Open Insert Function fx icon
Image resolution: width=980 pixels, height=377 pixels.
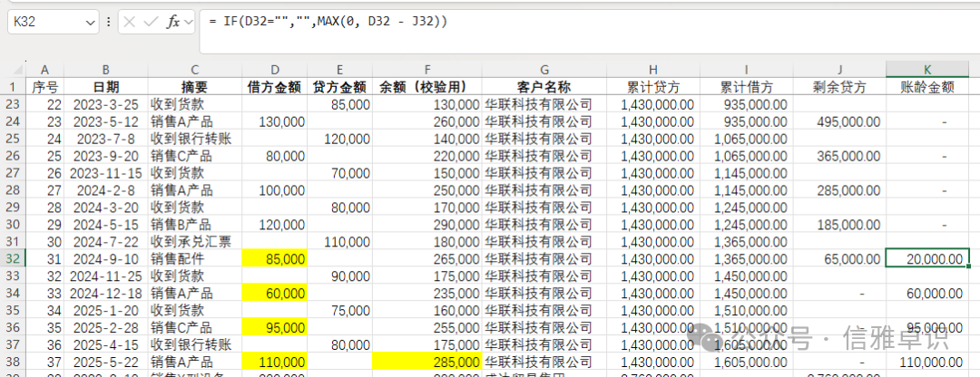[x=173, y=22]
